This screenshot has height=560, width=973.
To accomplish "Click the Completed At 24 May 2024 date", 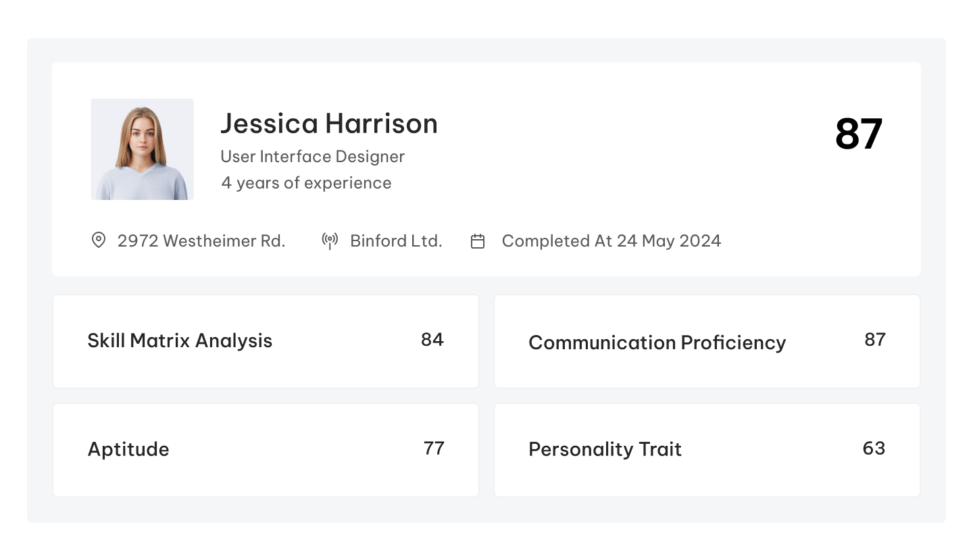I will [612, 241].
